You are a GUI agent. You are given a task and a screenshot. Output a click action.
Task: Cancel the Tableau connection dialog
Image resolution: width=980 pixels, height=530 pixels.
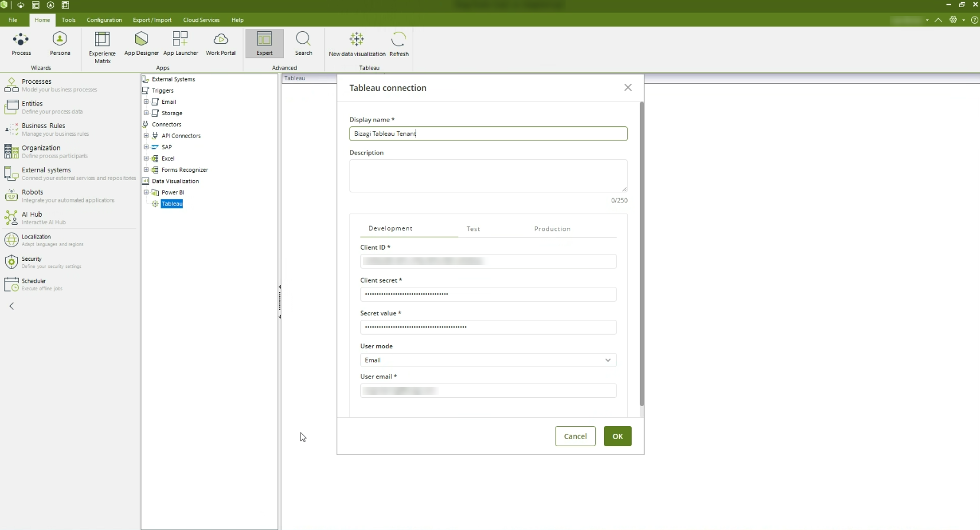pyautogui.click(x=575, y=436)
